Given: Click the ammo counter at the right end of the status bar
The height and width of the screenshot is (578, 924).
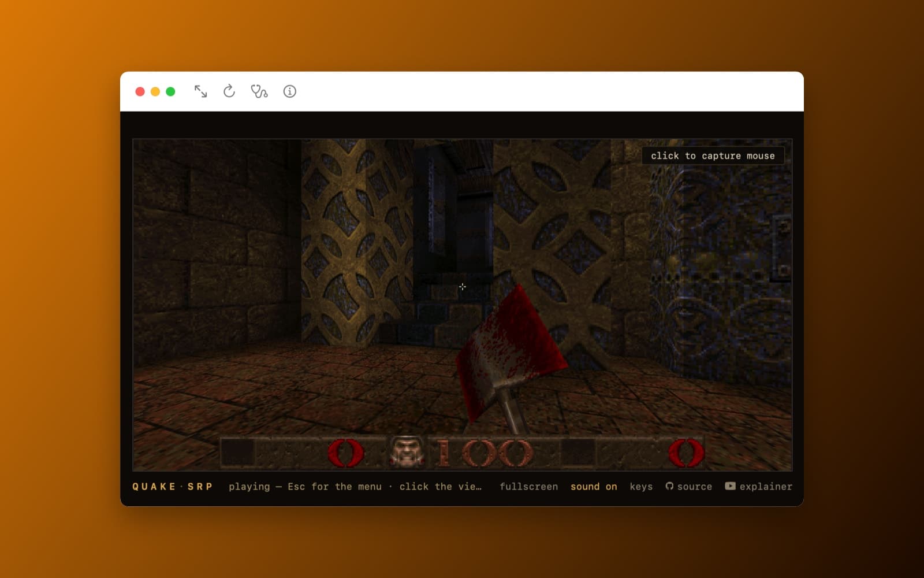Looking at the screenshot, I should coord(686,453).
